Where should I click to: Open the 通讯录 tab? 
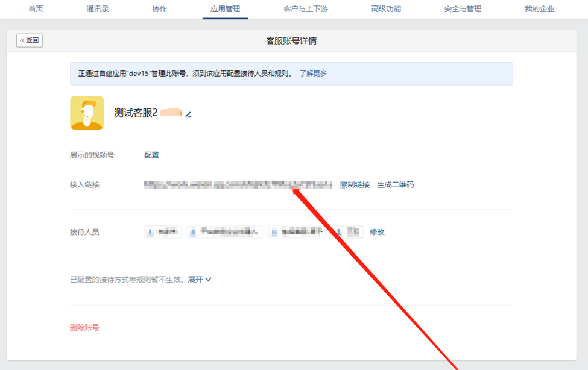[x=98, y=9]
